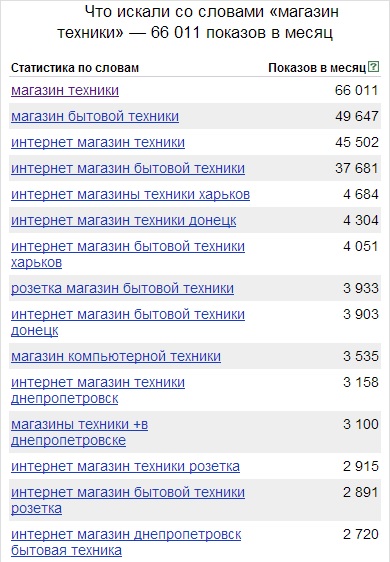The image size is (390, 562).
Task: Open интернет магазин бытовой техники link
Action: coord(128,168)
